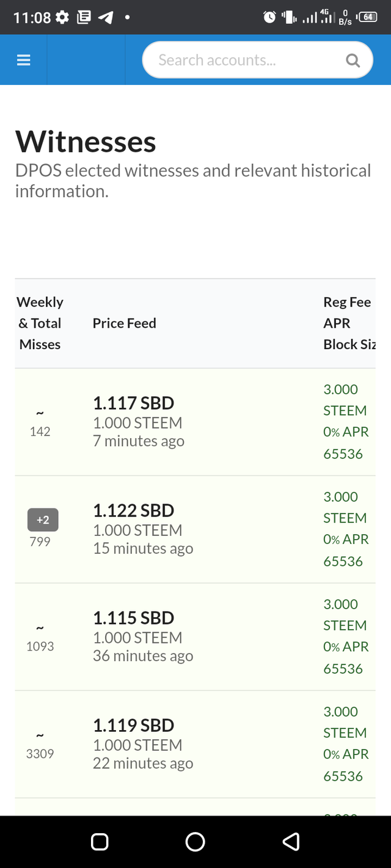Select the Weekly & Total Misses header
Screen dimensions: 391x868
40,323
